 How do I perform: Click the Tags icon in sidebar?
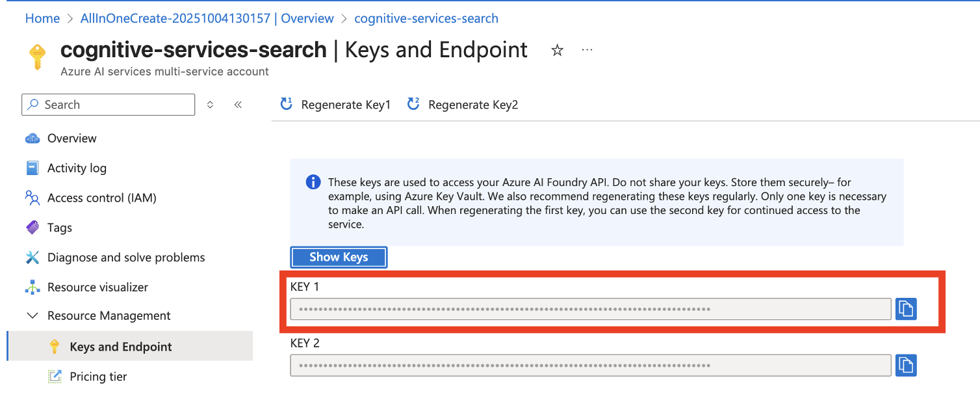pyautogui.click(x=32, y=228)
